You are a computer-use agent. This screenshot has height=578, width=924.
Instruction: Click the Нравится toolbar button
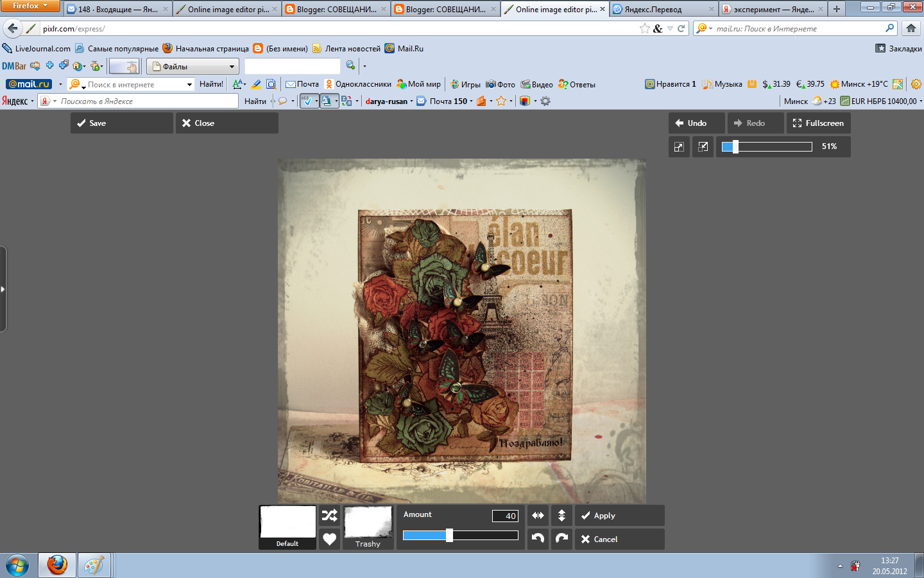pos(671,84)
